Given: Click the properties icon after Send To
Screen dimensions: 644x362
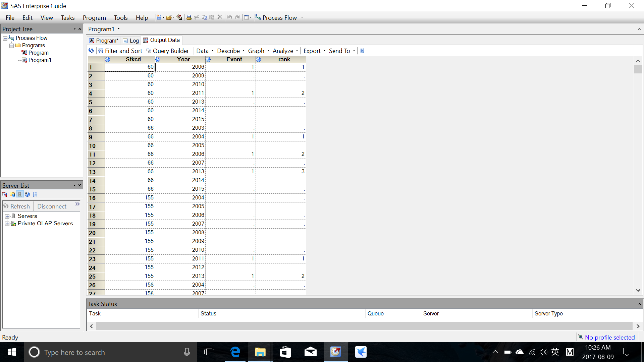Looking at the screenshot, I should pyautogui.click(x=362, y=51).
